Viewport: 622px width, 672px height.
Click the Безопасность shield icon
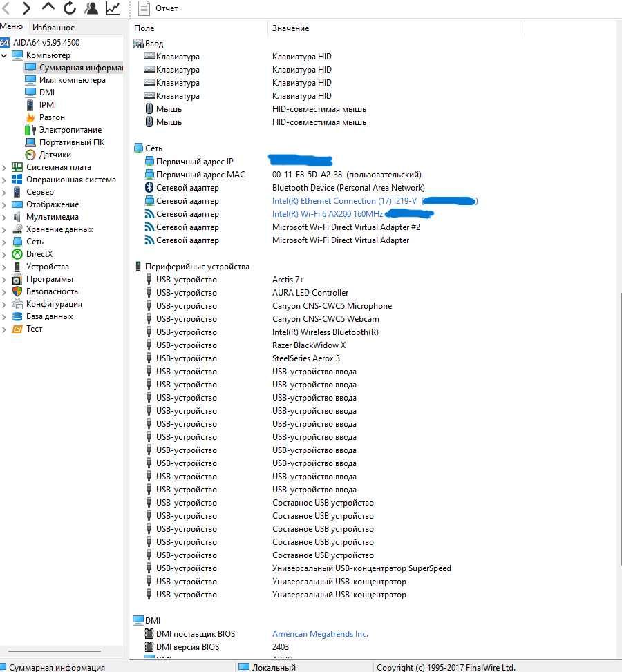[17, 291]
